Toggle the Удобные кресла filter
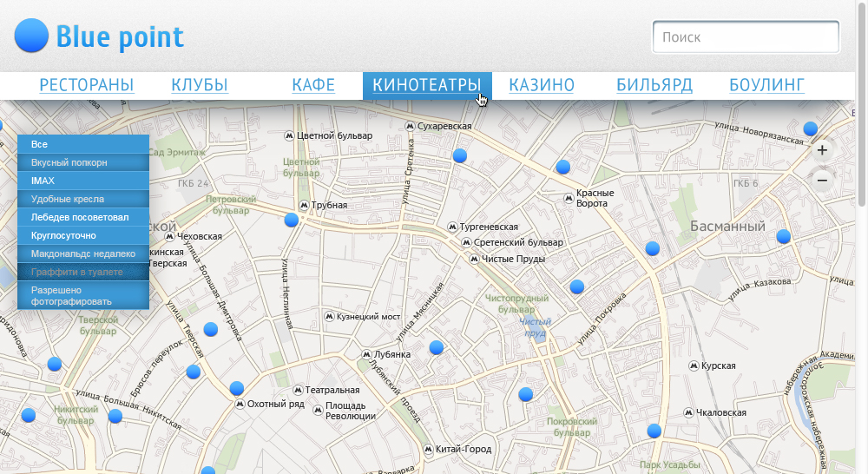 pos(83,199)
